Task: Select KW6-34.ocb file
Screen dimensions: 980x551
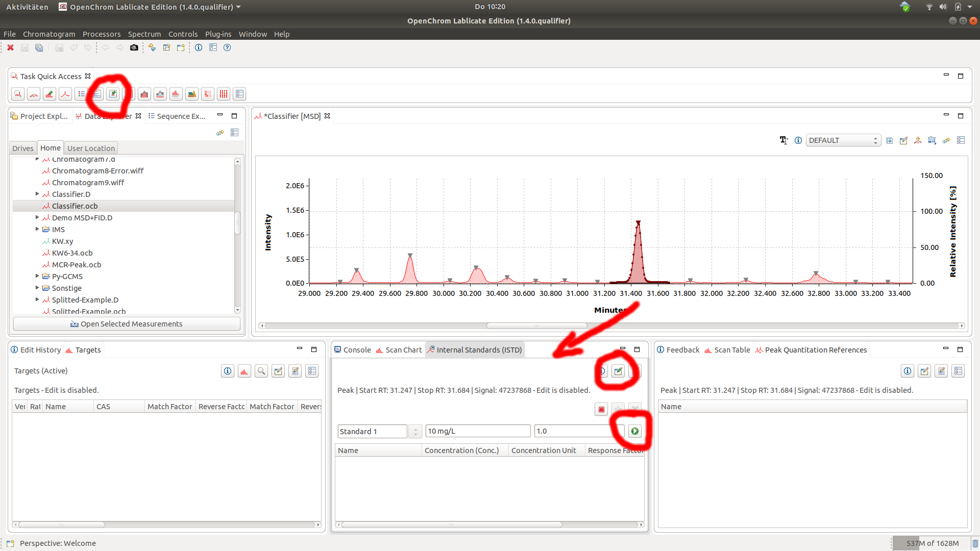Action: [x=72, y=253]
